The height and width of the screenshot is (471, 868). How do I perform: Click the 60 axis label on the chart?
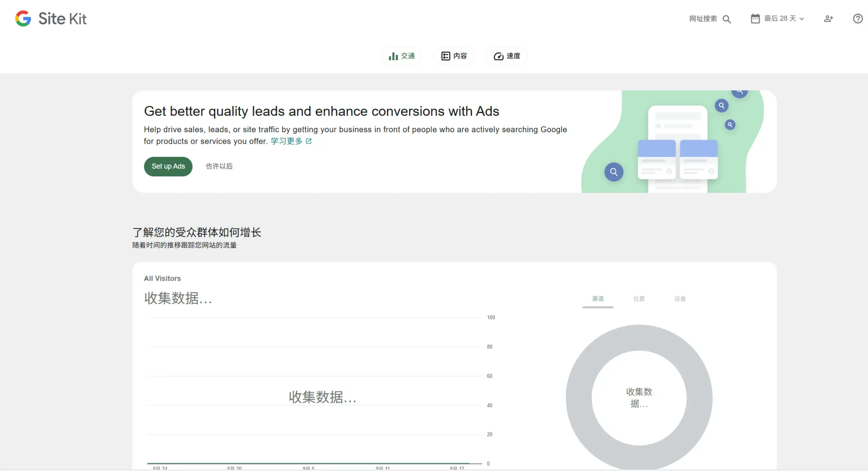pos(490,376)
